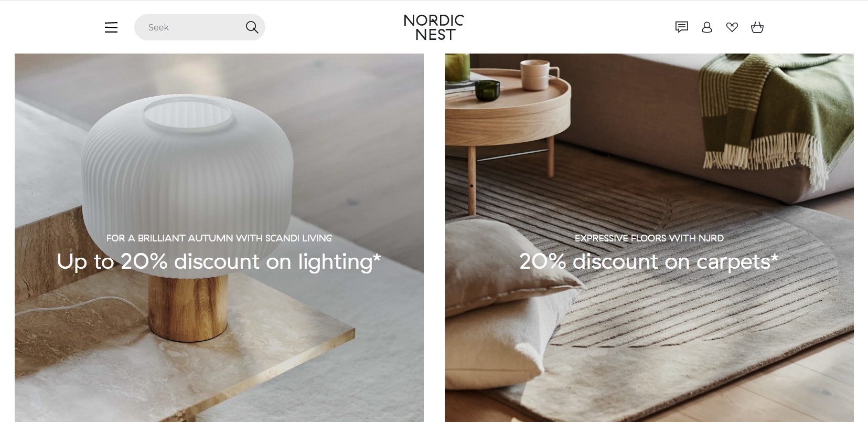This screenshot has height=422, width=868.
Task: Select 'Expressive floors with NJRD' caption
Action: coord(649,238)
